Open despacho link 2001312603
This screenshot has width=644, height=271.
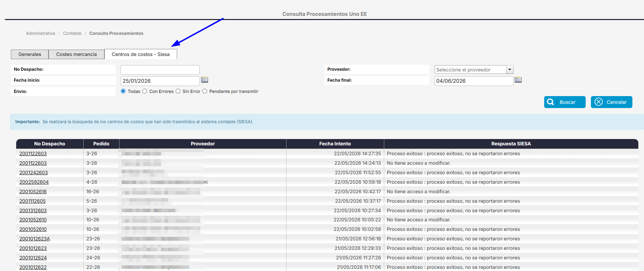33,210
